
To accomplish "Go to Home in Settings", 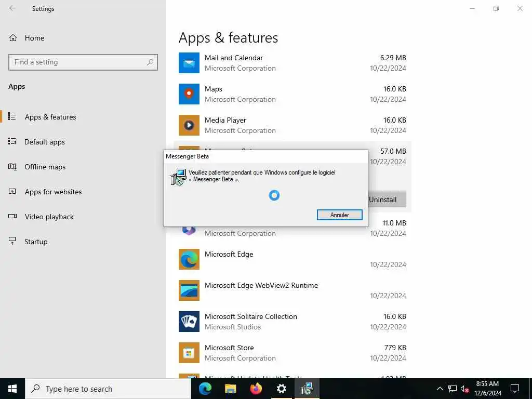I will tap(34, 38).
